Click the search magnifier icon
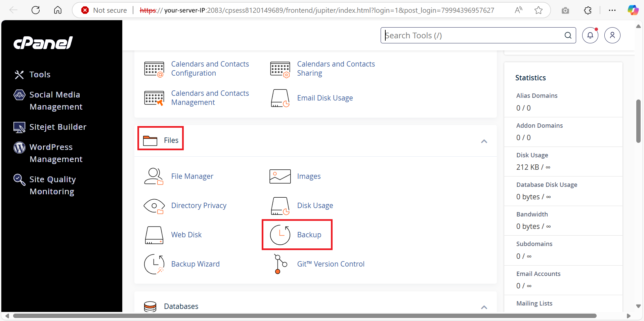Image resolution: width=644 pixels, height=321 pixels. 568,35
